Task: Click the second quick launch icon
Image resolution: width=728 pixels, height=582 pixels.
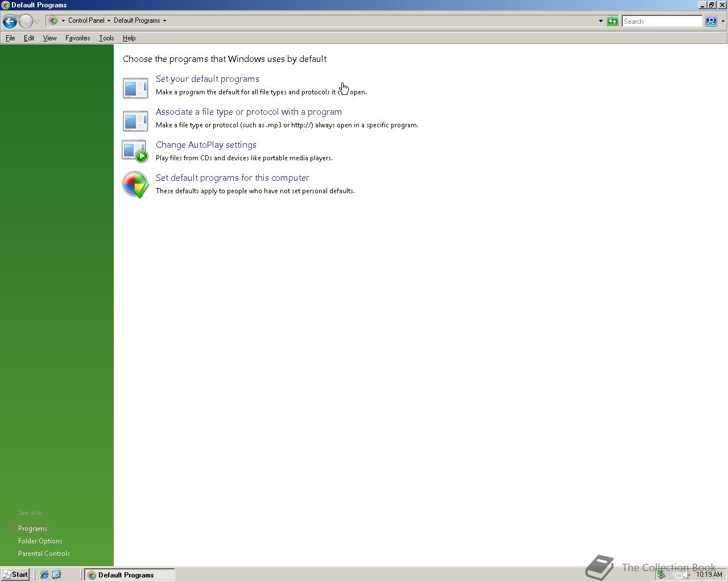Action: [56, 575]
